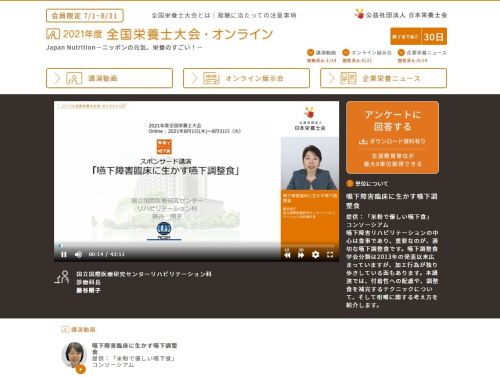Image resolution: width=500 pixels, height=377 pixels.
Task: Open video settings gear icon
Action: tap(315, 254)
